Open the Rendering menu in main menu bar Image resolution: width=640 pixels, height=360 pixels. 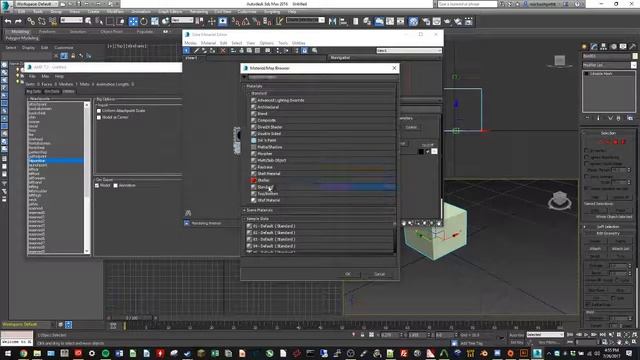click(199, 12)
